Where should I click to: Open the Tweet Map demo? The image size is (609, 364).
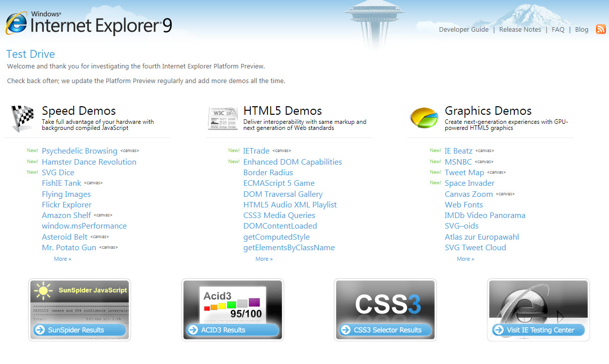[x=464, y=172]
